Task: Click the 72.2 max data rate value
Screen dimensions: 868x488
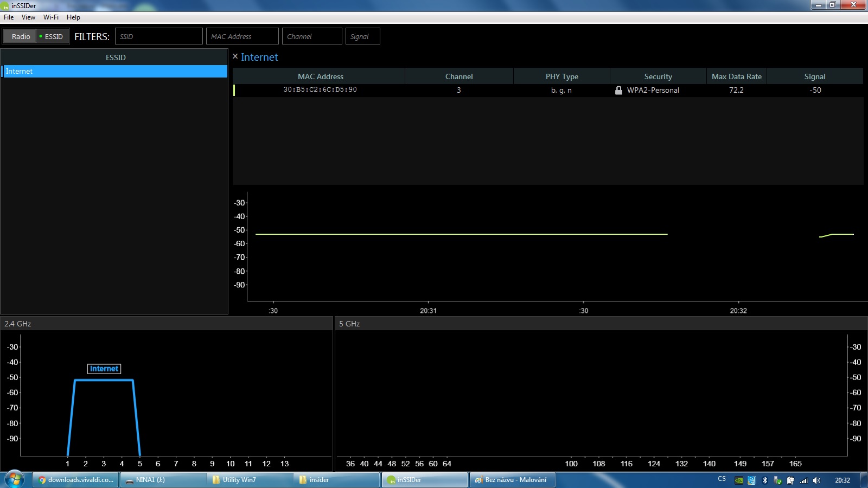Action: [x=736, y=90]
